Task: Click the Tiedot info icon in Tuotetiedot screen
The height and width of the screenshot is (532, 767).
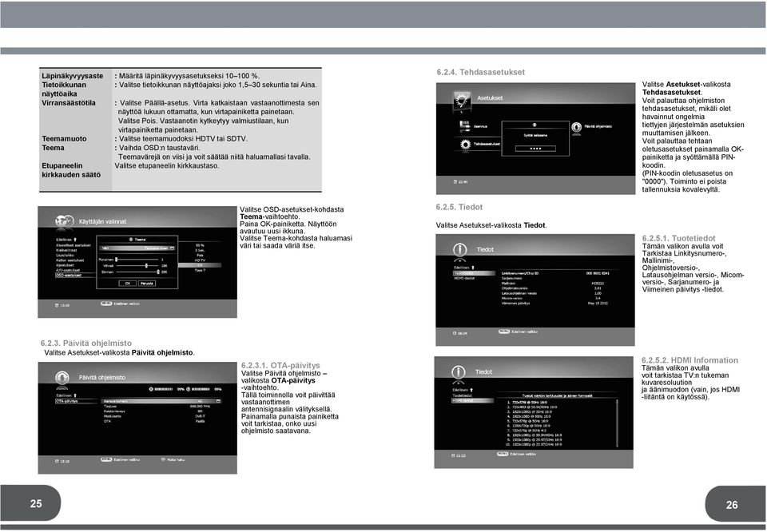Action: click(x=460, y=250)
